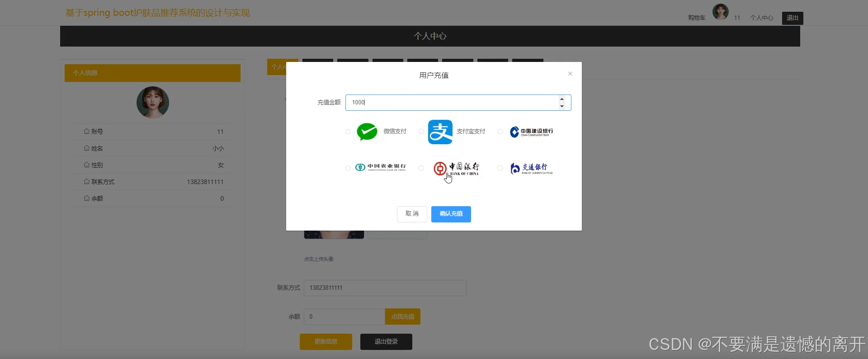Select China Construction Bank radio button
The height and width of the screenshot is (359, 868).
coord(500,132)
